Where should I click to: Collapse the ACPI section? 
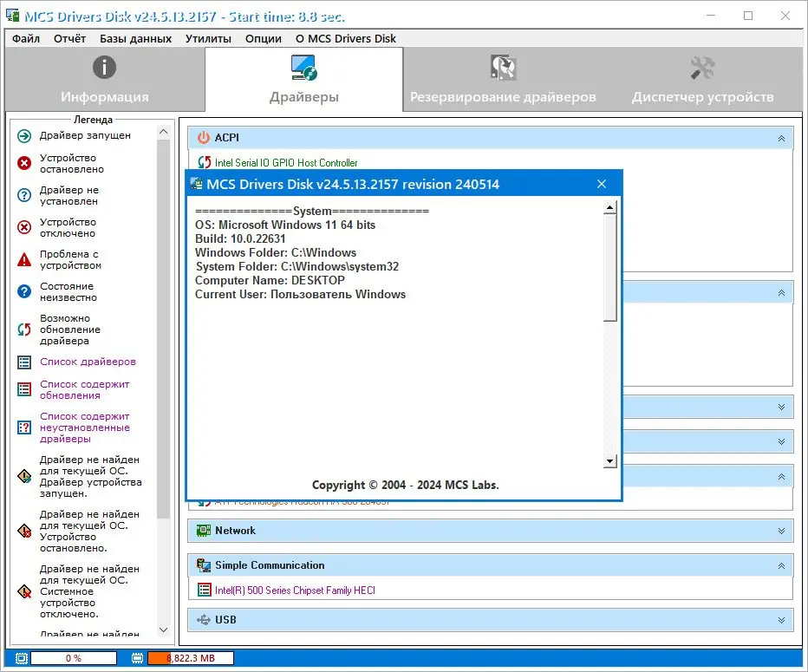(781, 138)
